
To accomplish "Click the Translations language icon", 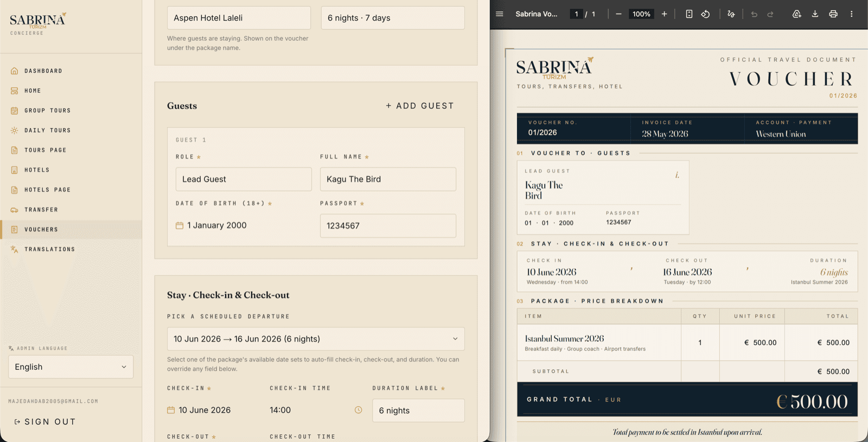I will click(15, 249).
